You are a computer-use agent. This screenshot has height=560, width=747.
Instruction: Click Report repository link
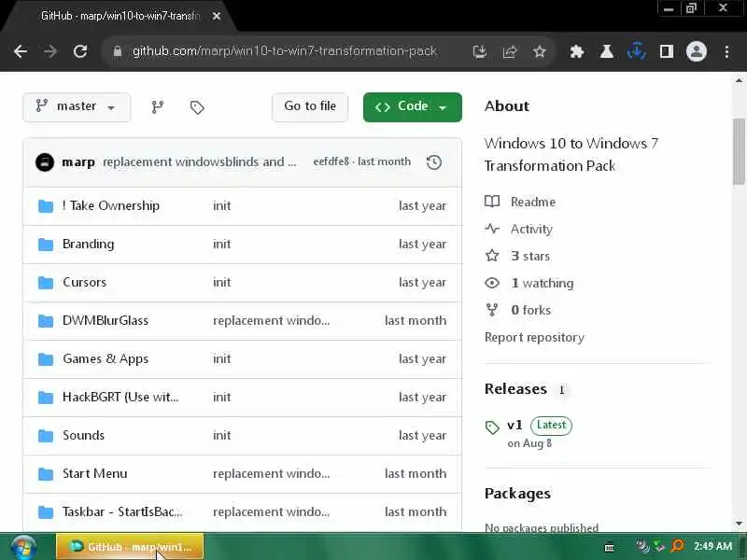(534, 337)
